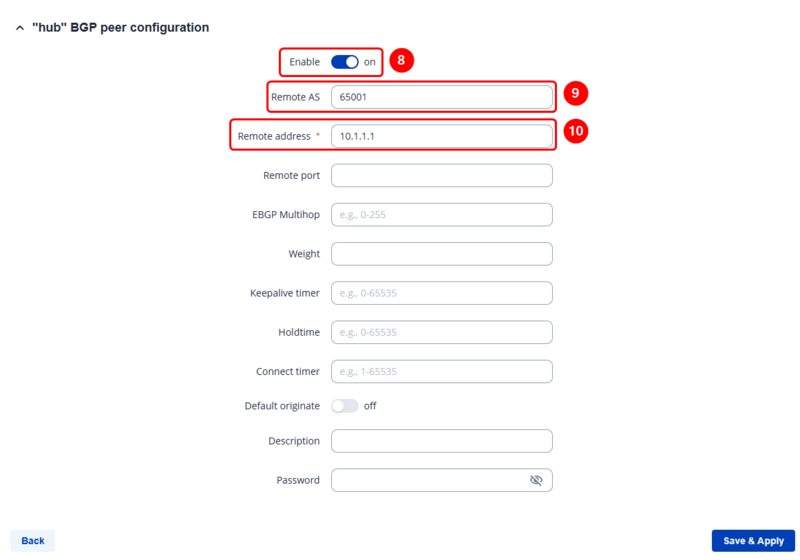The width and height of the screenshot is (800, 560).
Task: Click the Remote address input field
Action: coord(441,136)
